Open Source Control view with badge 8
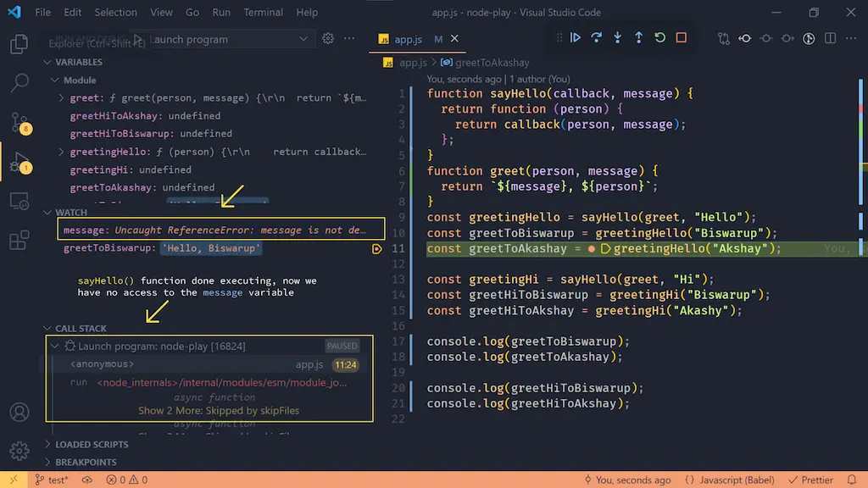868x488 pixels. click(x=20, y=122)
